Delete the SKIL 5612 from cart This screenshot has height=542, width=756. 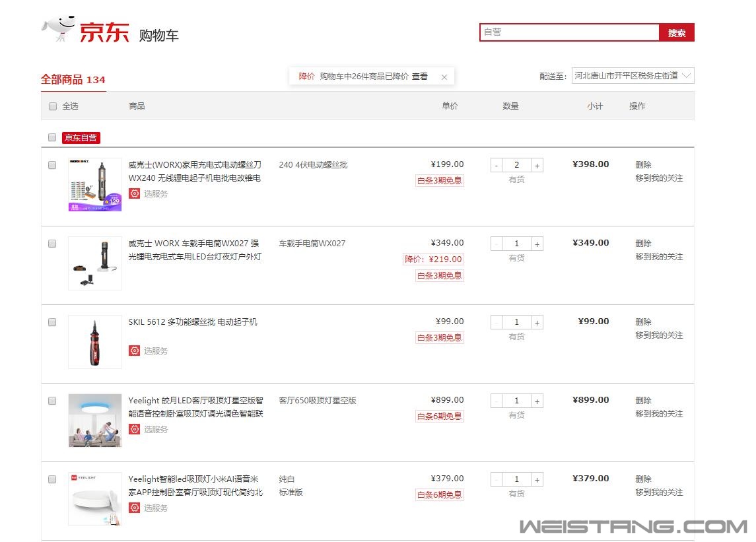643,322
